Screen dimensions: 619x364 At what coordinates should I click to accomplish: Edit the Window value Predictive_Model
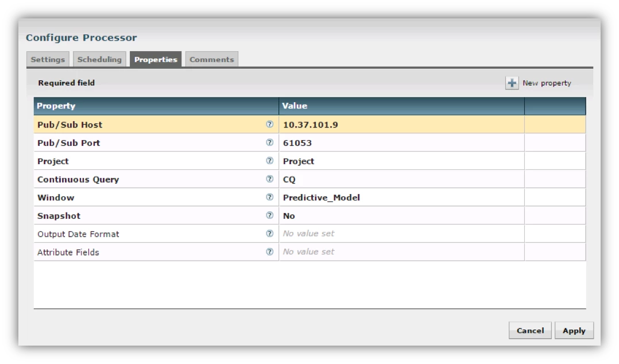(x=401, y=197)
